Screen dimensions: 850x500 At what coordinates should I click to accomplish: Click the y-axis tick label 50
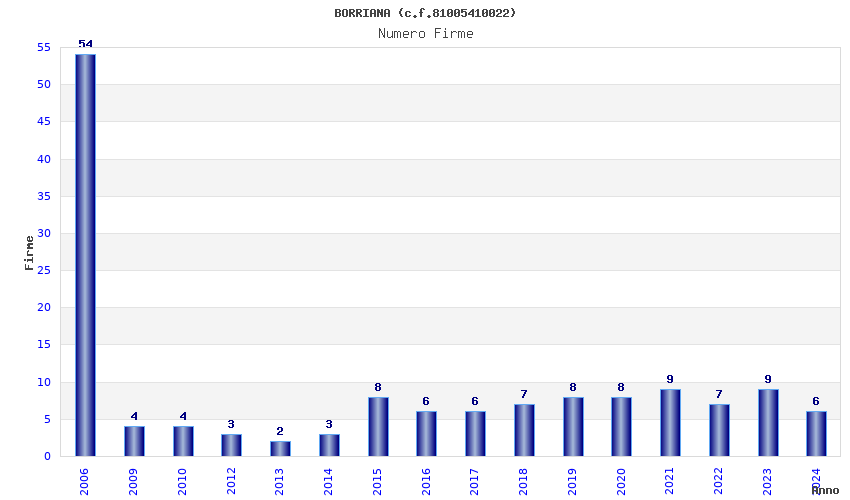click(44, 85)
